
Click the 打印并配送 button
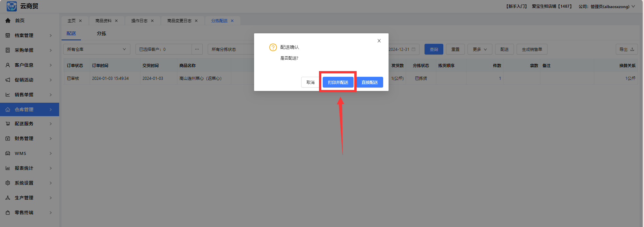[x=338, y=82]
